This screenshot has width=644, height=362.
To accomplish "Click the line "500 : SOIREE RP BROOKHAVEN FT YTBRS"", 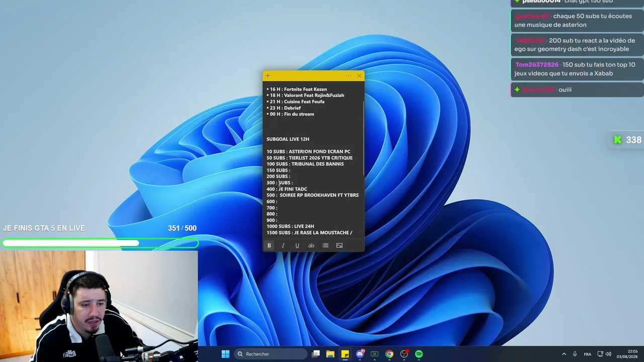I will click(312, 195).
